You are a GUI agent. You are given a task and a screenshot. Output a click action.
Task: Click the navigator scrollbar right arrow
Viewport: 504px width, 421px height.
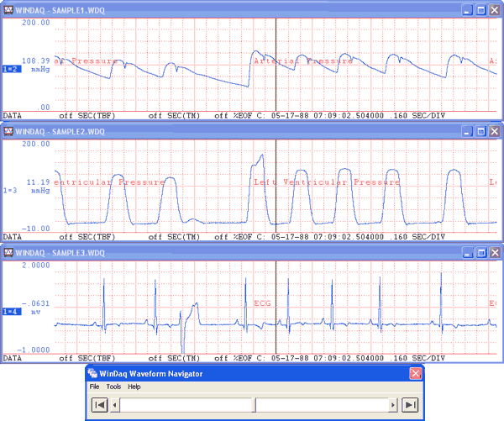(393, 405)
